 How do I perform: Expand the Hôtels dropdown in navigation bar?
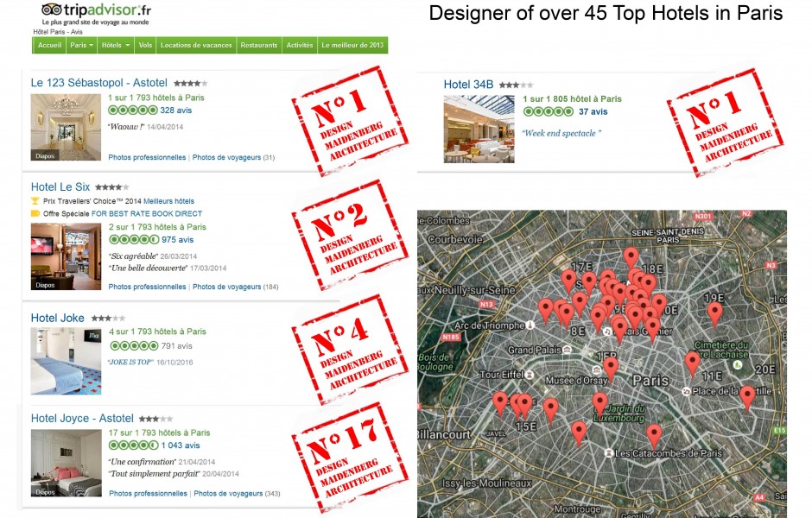point(116,46)
